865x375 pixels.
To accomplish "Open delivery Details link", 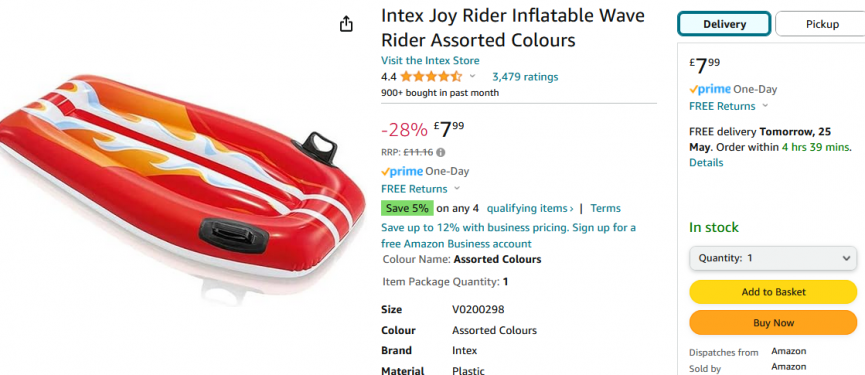I will point(706,163).
